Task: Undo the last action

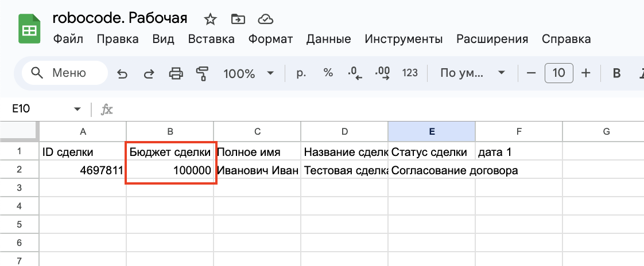Action: (x=122, y=73)
